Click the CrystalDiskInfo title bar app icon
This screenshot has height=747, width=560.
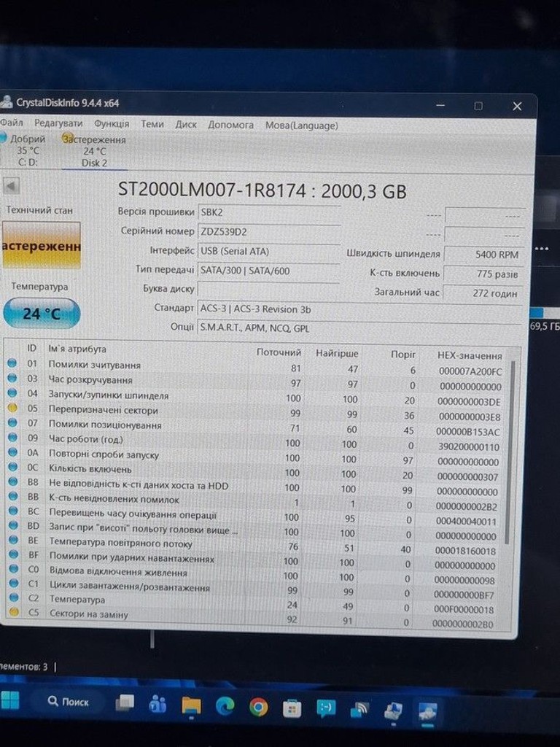pyautogui.click(x=6, y=101)
